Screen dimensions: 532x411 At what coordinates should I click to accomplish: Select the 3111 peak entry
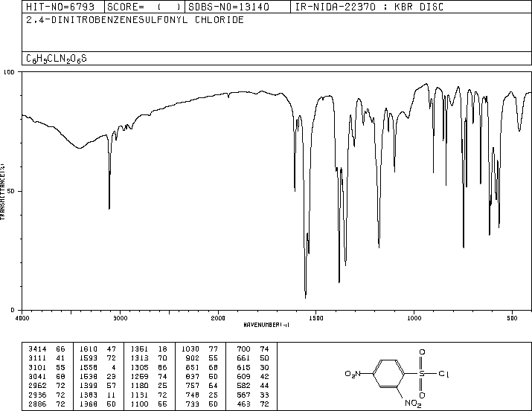coord(47,358)
